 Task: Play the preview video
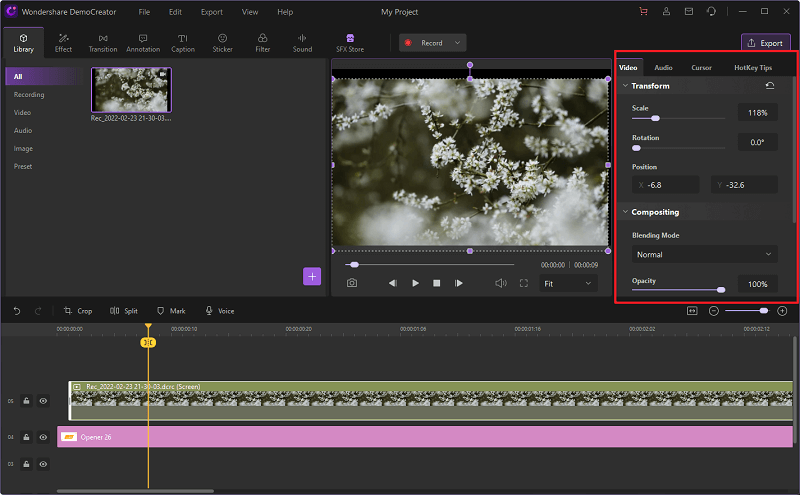(415, 283)
